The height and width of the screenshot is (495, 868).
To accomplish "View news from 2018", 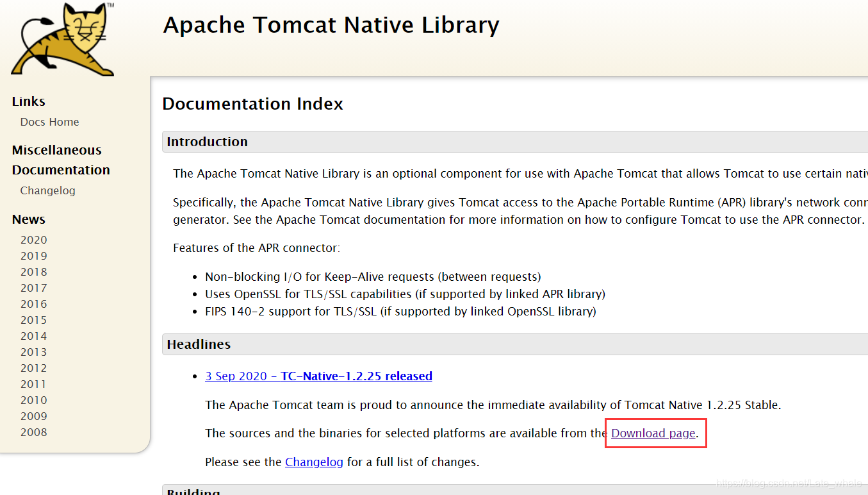I will pyautogui.click(x=33, y=271).
